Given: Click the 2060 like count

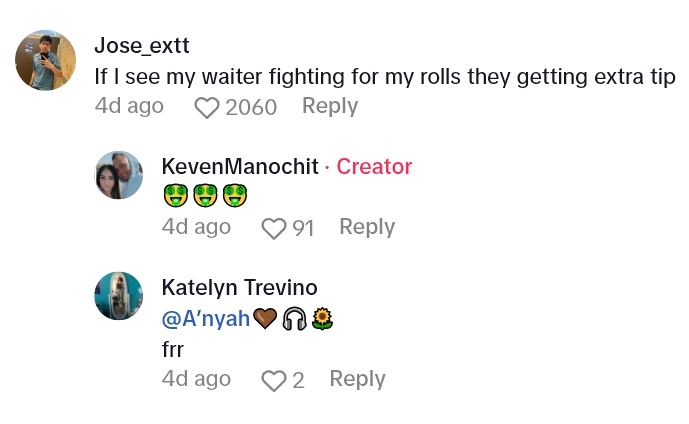Looking at the screenshot, I should point(251,107).
